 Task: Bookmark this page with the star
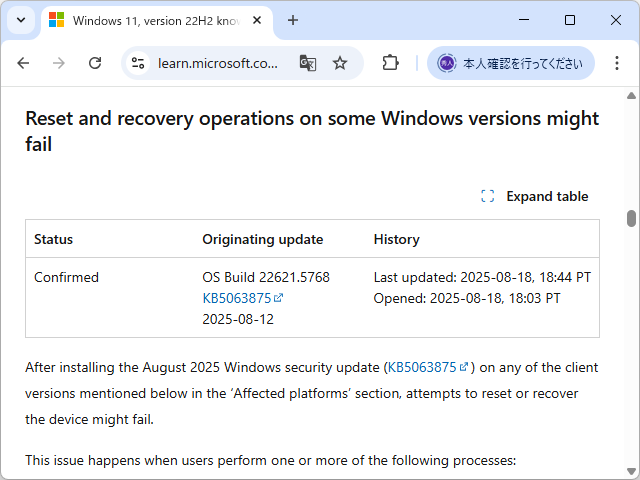[x=340, y=63]
